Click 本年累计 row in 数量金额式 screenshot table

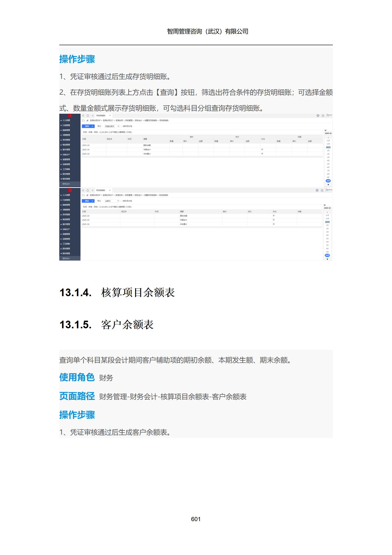pyautogui.click(x=202, y=154)
